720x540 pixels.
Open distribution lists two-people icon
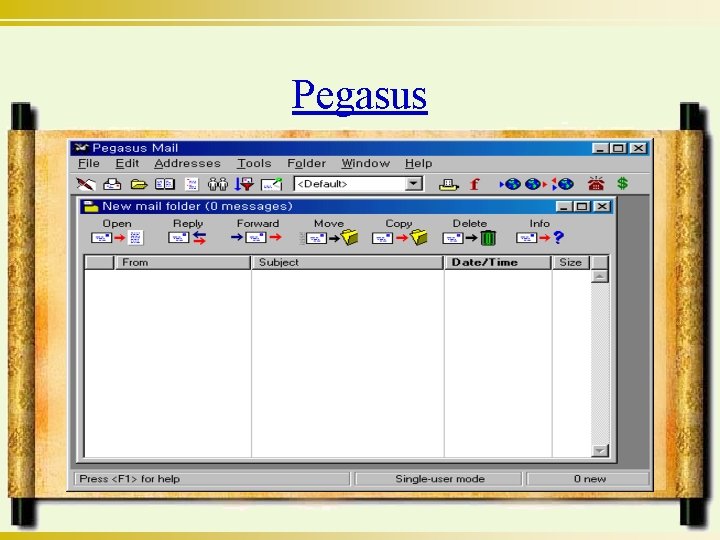pyautogui.click(x=218, y=184)
